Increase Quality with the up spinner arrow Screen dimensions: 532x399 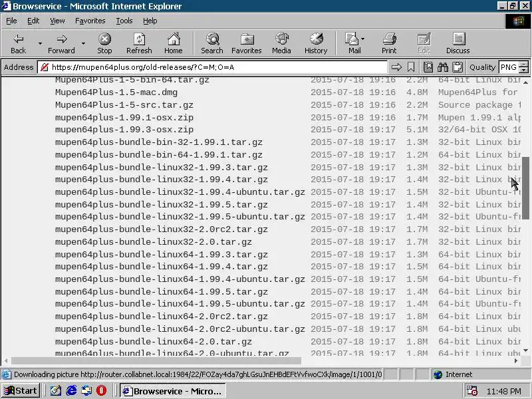click(x=525, y=64)
